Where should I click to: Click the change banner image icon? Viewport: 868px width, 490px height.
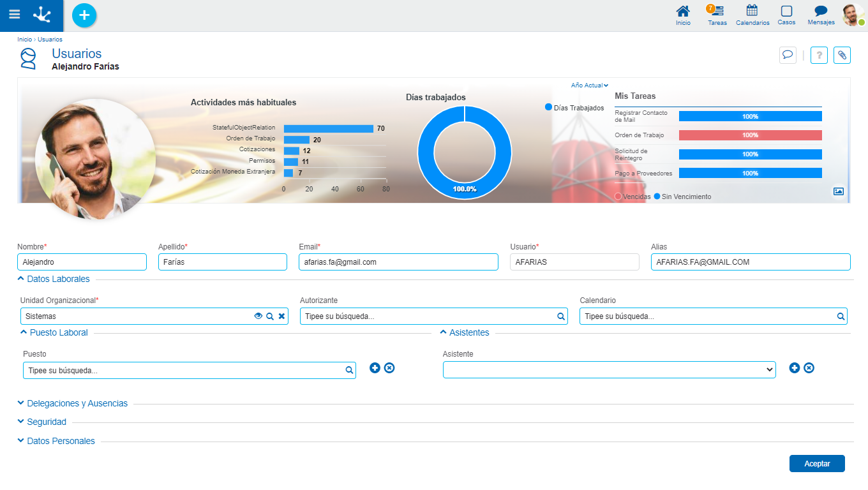[839, 191]
